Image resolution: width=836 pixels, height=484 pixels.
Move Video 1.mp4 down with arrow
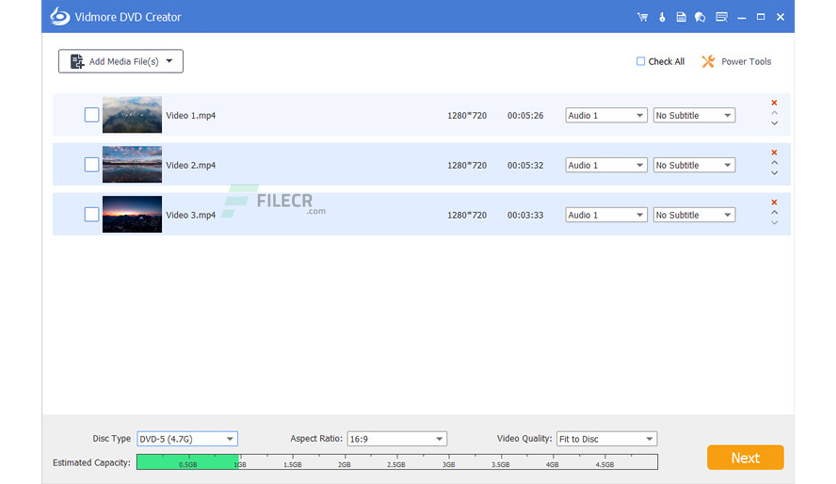[775, 123]
